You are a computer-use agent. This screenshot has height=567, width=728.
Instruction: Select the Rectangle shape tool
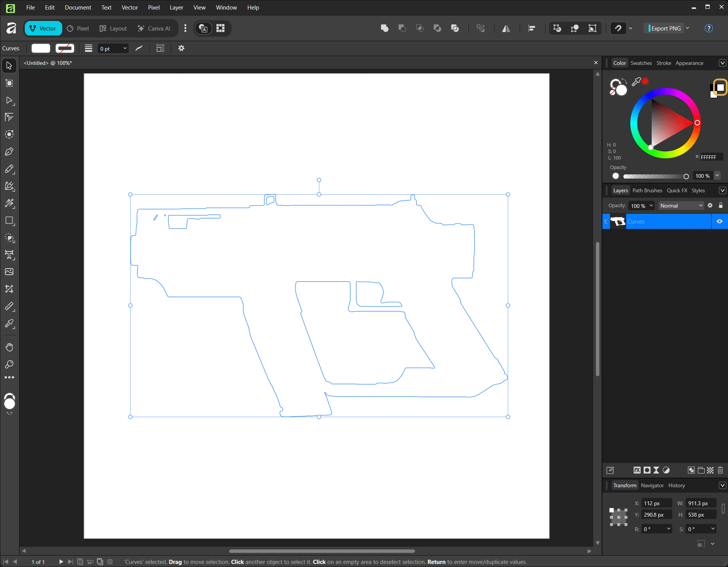click(9, 221)
